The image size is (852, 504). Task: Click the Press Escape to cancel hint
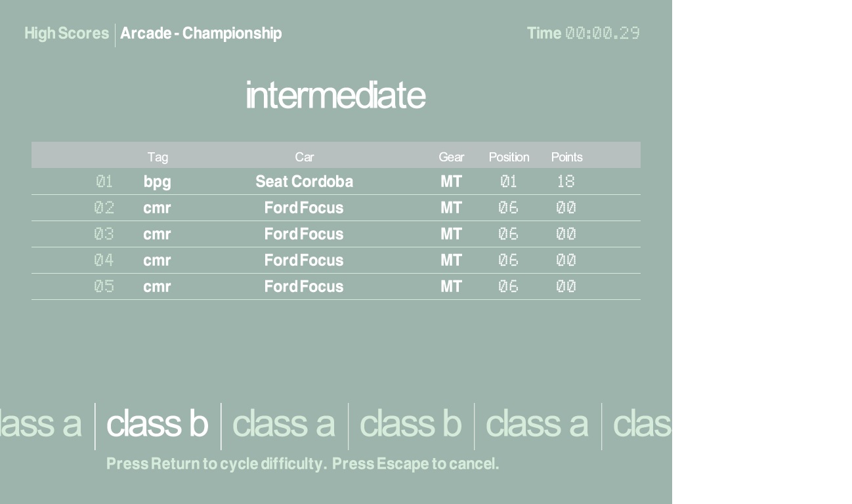click(x=415, y=464)
